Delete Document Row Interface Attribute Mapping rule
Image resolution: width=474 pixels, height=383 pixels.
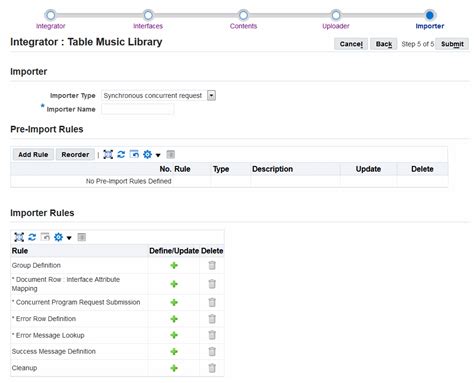pos(212,284)
